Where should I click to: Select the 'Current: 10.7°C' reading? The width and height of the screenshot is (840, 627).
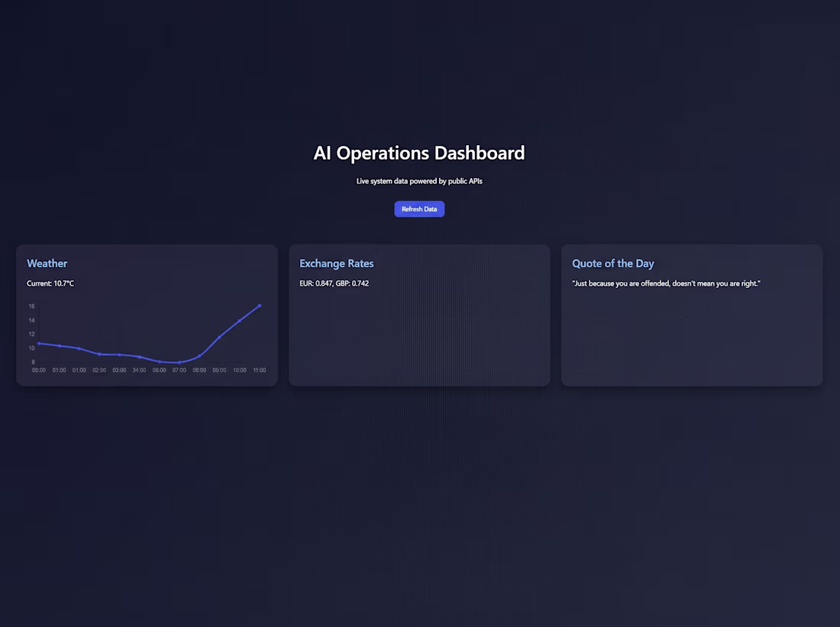(50, 283)
